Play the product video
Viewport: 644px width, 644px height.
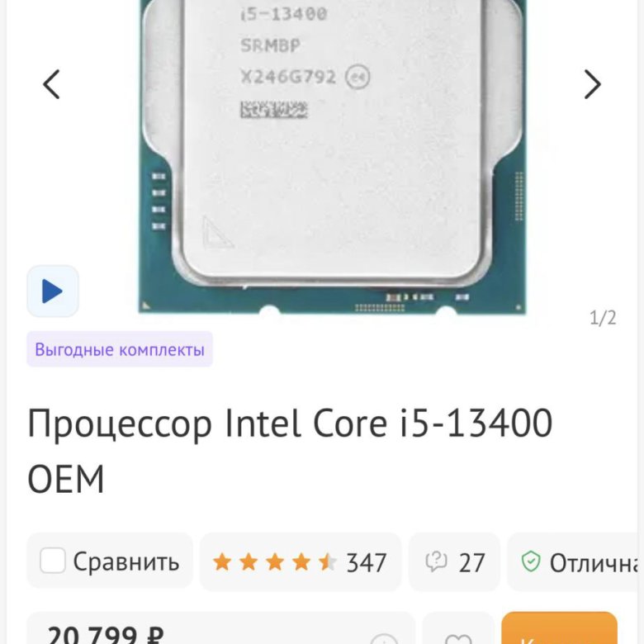53,291
